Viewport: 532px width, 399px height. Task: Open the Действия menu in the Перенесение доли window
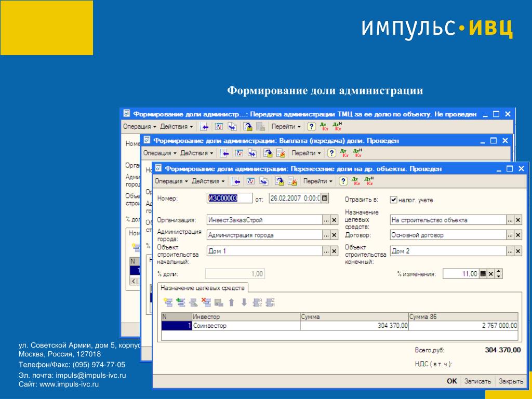click(208, 181)
